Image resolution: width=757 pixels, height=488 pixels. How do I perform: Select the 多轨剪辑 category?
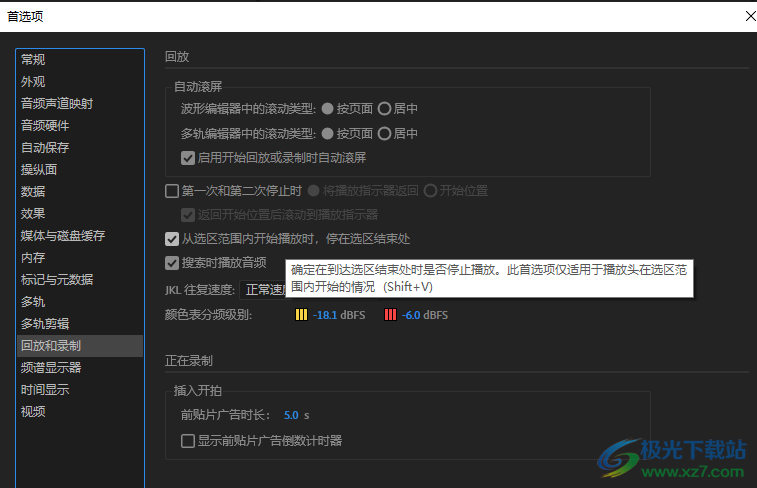(x=45, y=324)
